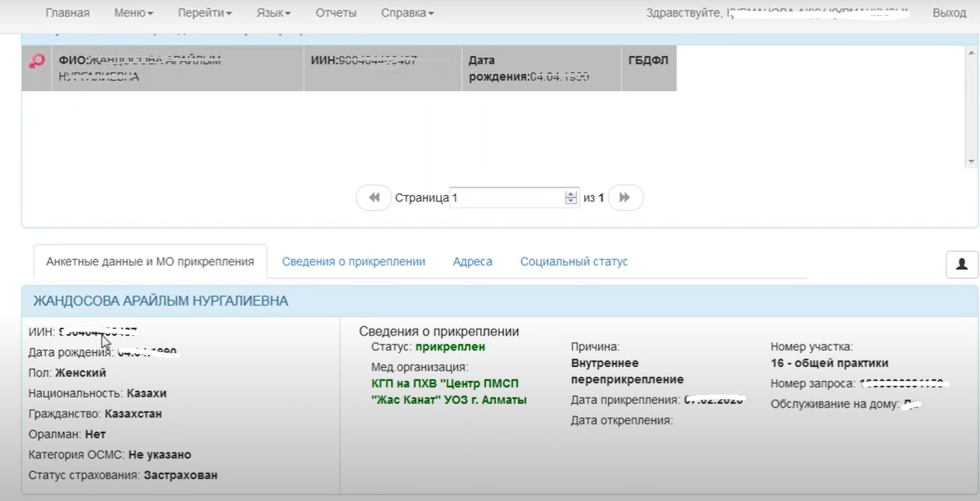The height and width of the screenshot is (501, 980).
Task: Click the Гражданство: Казахстан line
Action: click(95, 414)
